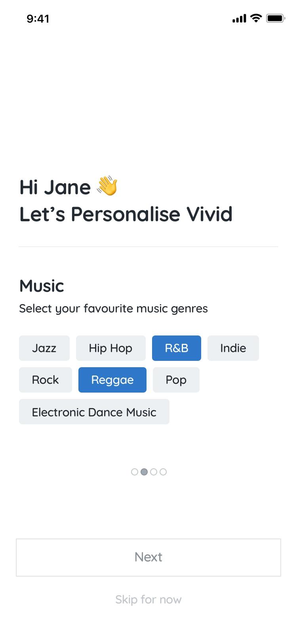Tap the active second page dot
Screen dimensions: 297x644
coord(144,472)
